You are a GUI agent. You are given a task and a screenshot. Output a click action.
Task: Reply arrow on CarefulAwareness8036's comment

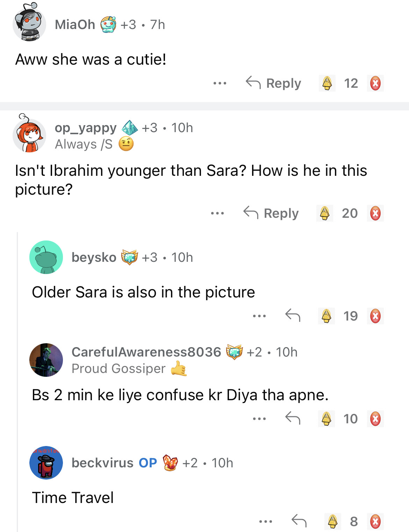point(293,418)
